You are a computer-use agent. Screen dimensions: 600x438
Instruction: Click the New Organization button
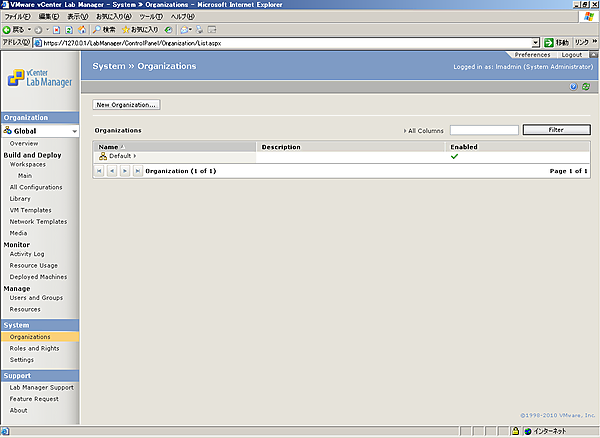point(126,104)
